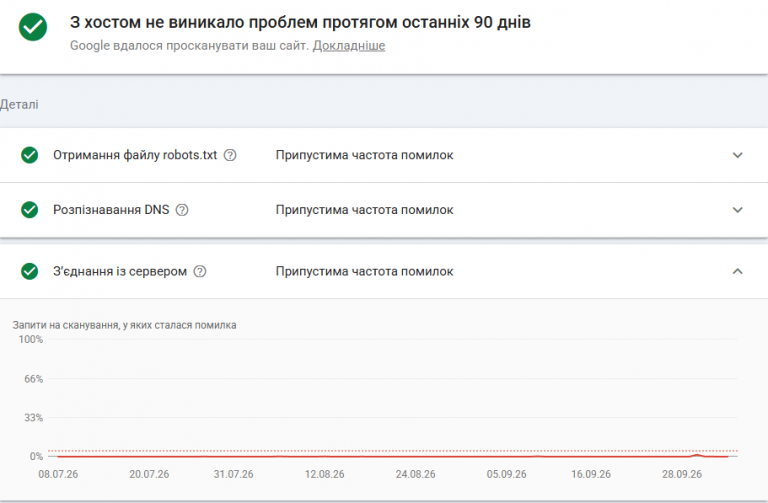This screenshot has height=503, width=768.
Task: Expand the Отримання файлу robots.txt row
Action: click(x=737, y=155)
